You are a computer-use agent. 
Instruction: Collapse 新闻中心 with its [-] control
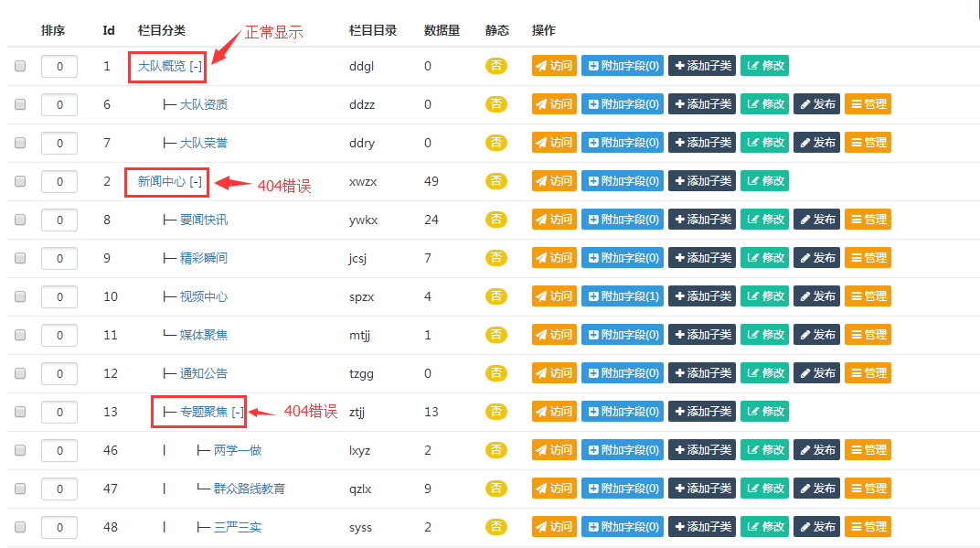[x=197, y=181]
